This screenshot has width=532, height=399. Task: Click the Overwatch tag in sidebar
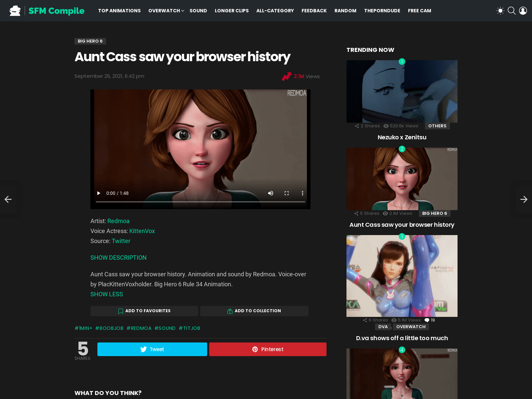(411, 327)
